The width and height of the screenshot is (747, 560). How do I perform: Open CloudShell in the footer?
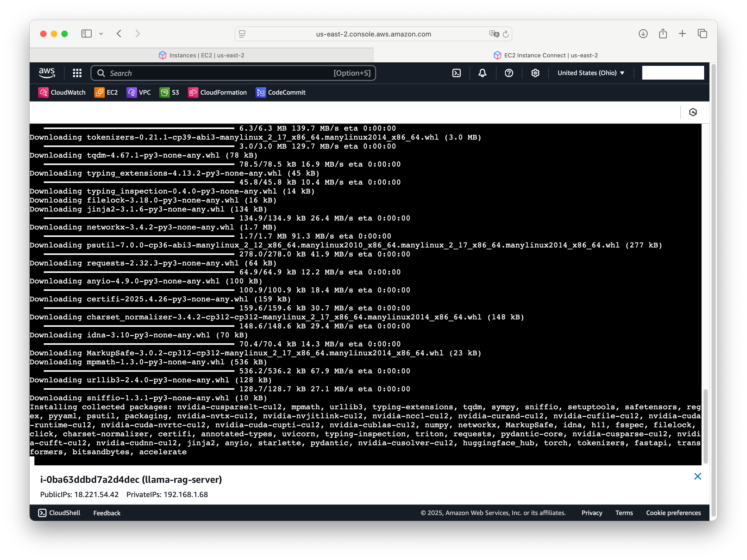coord(59,513)
